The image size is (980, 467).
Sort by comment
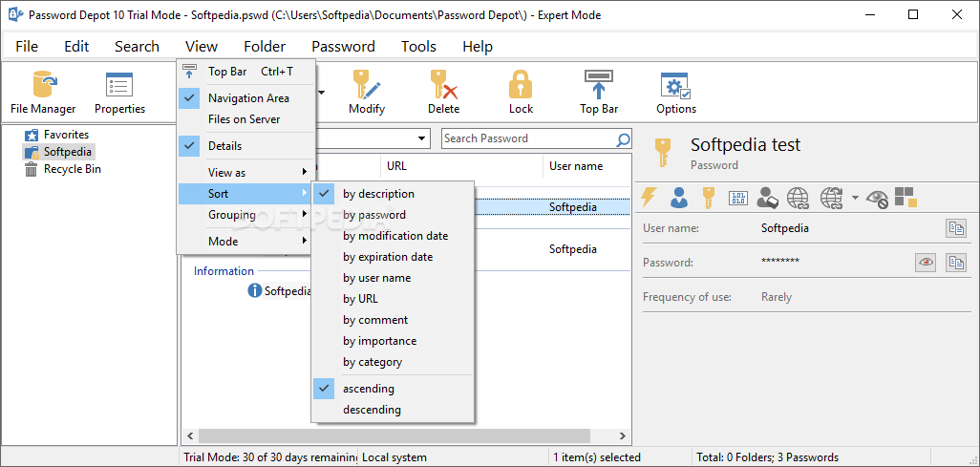[x=393, y=320]
